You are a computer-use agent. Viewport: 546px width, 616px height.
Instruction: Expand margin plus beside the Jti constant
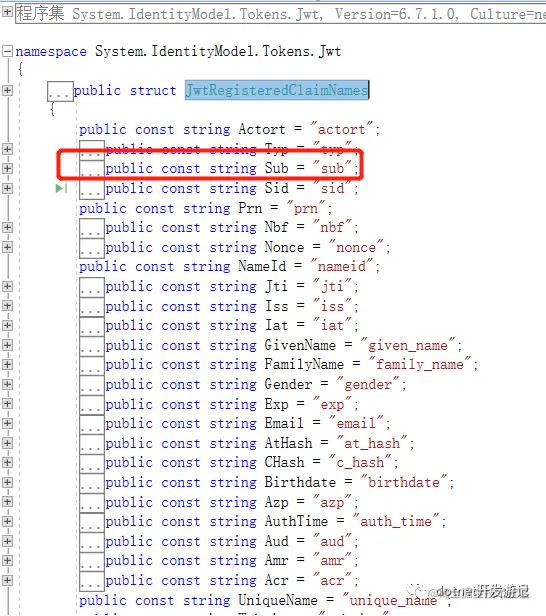[7, 286]
